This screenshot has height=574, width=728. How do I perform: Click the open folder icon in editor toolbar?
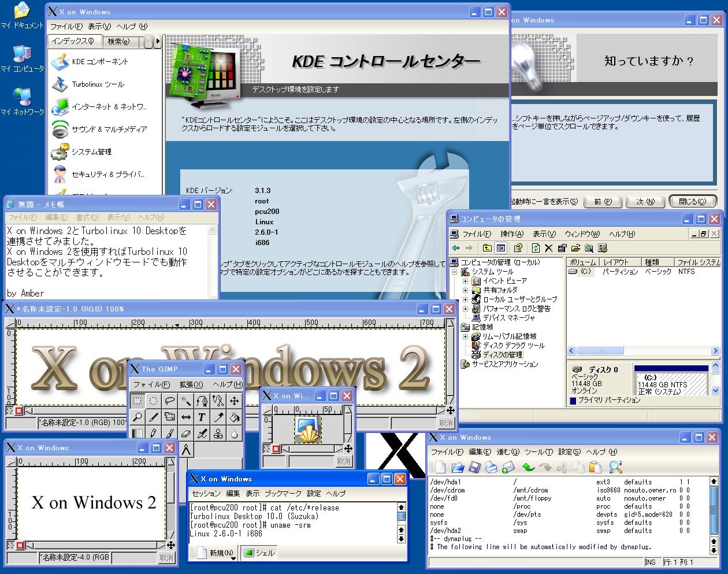[458, 467]
